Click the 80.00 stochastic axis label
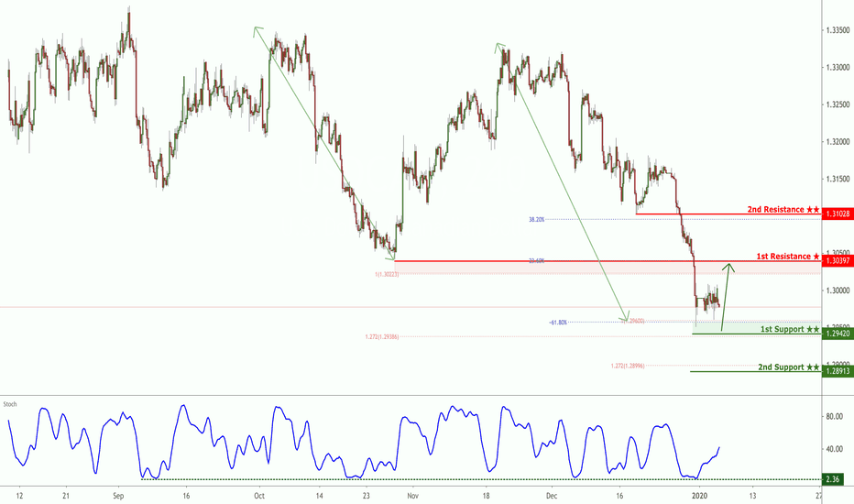 [834, 416]
